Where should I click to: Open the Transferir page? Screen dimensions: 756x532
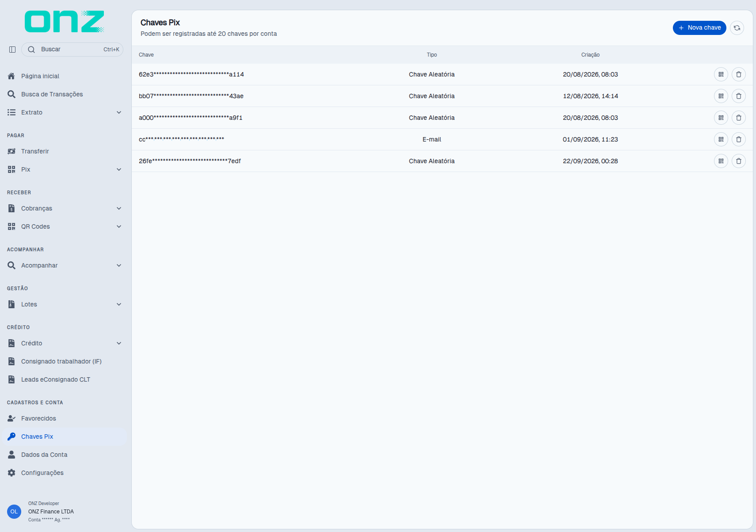pyautogui.click(x=64, y=151)
